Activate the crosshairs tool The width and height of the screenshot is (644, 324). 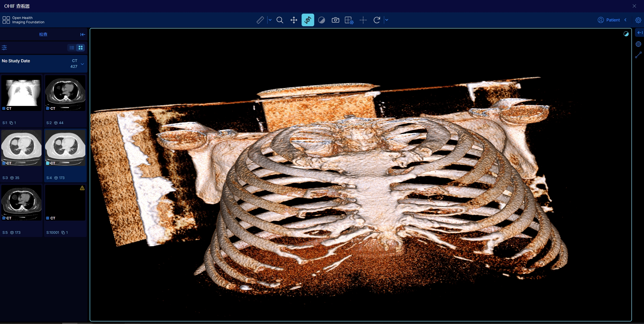pos(363,20)
